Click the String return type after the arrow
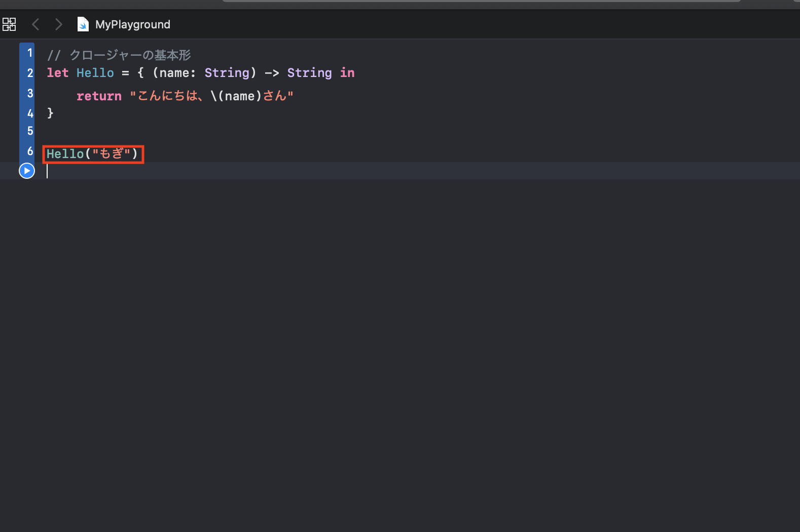The width and height of the screenshot is (800, 532). tap(310, 73)
